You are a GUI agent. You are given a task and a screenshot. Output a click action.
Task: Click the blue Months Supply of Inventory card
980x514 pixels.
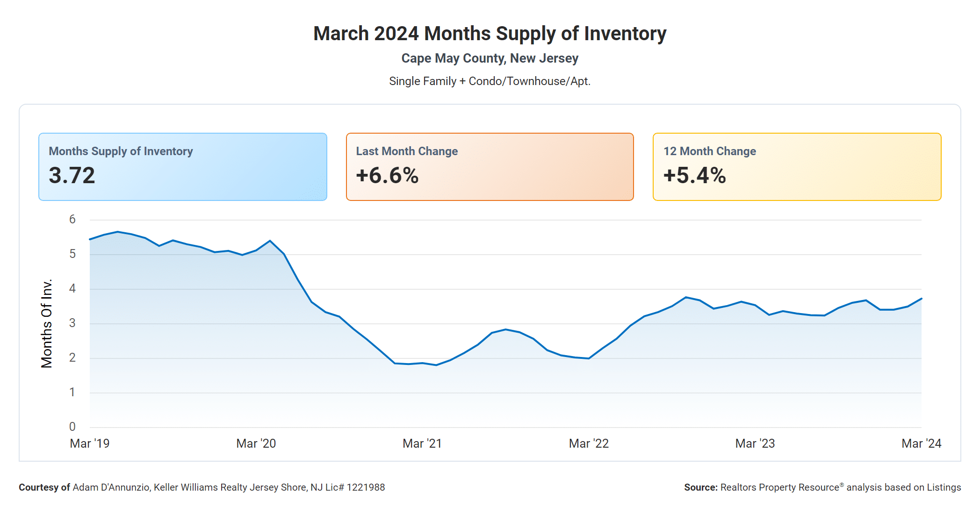(x=182, y=167)
